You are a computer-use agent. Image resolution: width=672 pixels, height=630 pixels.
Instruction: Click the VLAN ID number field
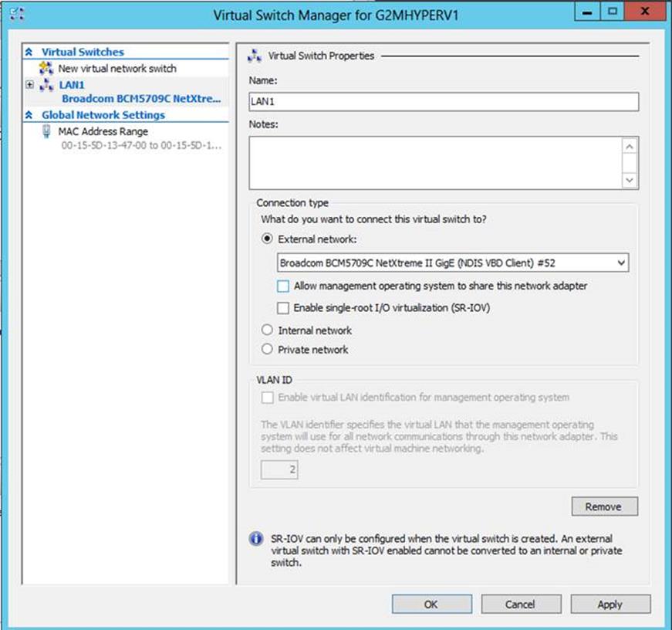[x=279, y=469]
